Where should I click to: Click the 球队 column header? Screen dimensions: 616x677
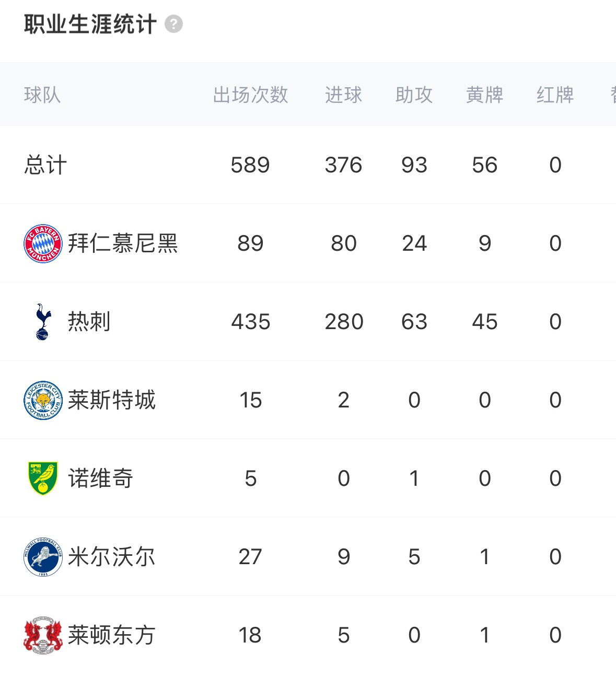tap(42, 95)
